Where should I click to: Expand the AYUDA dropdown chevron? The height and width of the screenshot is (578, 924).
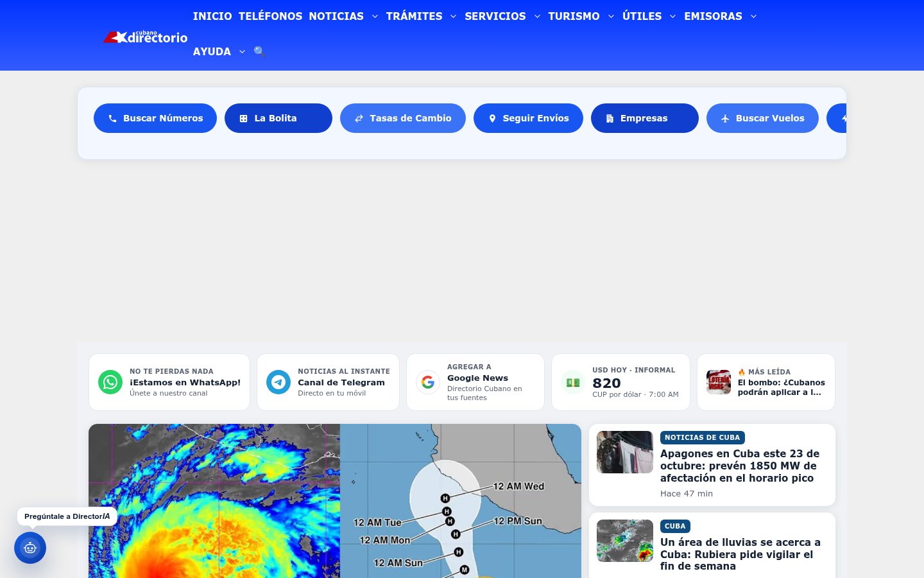tap(242, 51)
